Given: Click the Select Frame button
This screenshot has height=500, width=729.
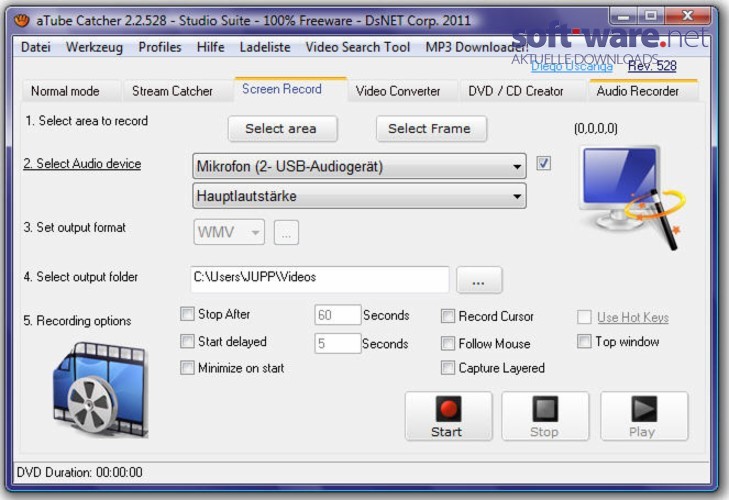Looking at the screenshot, I should click(431, 128).
